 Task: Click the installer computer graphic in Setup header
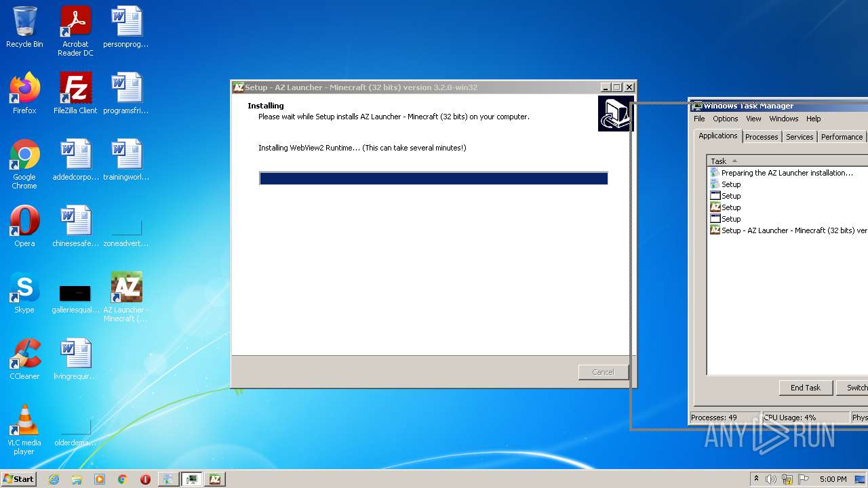pyautogui.click(x=616, y=113)
